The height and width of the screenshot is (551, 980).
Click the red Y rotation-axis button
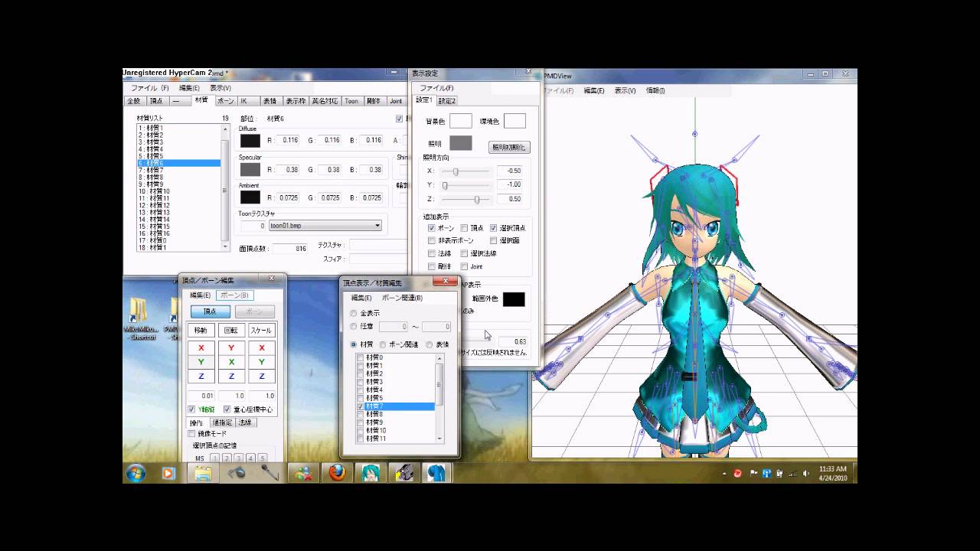point(231,347)
